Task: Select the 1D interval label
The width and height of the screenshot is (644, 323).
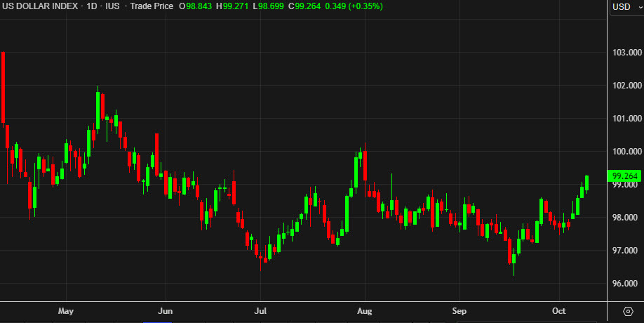Action: 91,6
